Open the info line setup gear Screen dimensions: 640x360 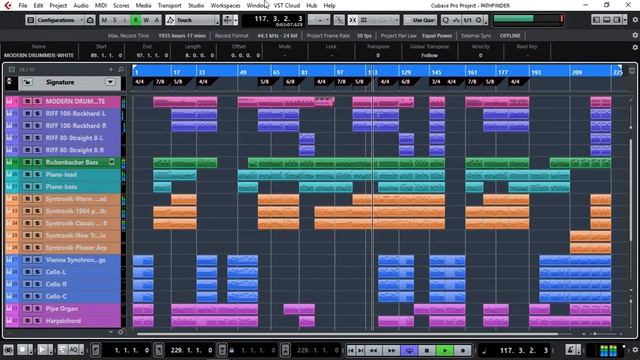(x=635, y=47)
